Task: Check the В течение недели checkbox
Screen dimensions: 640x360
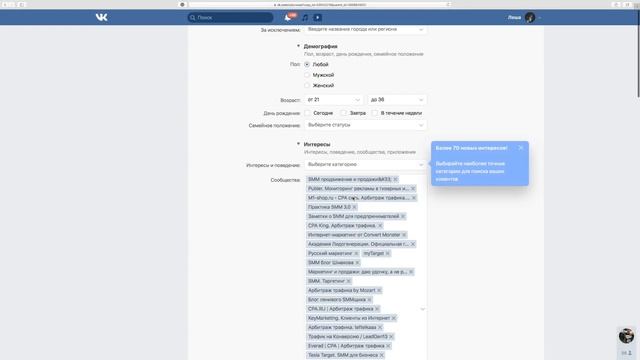Action: coord(375,113)
